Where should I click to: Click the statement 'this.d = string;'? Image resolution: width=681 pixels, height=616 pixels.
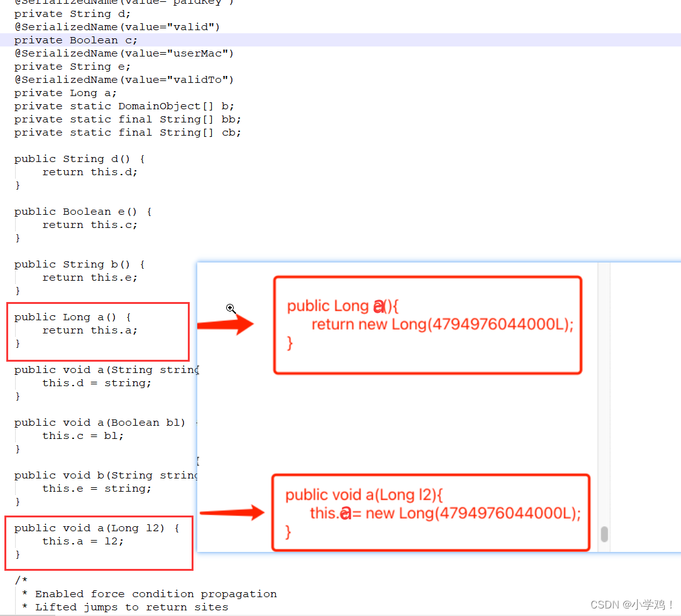tap(96, 383)
